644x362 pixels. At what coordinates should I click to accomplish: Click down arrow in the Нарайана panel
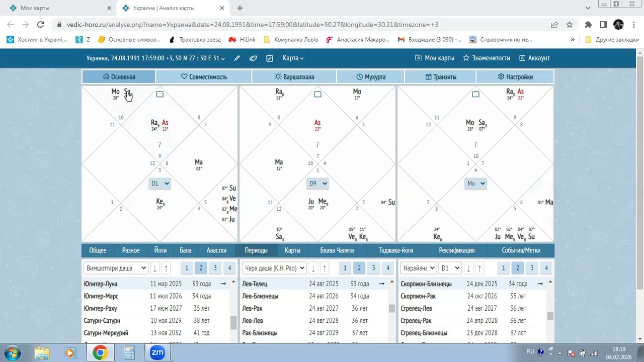click(468, 268)
